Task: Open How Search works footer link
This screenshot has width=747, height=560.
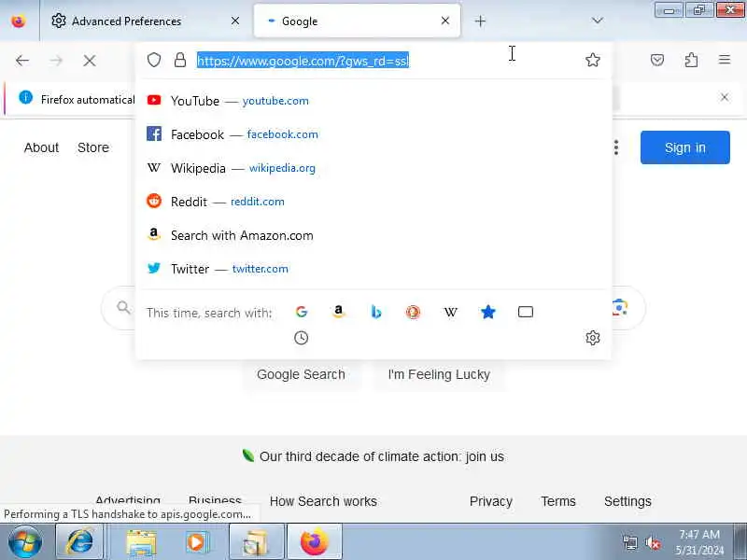Action: 323,501
